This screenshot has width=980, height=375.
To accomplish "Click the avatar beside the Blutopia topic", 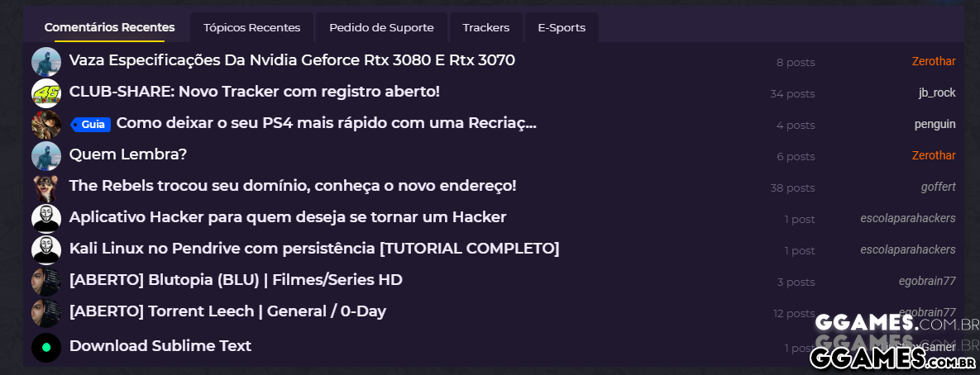I will [x=46, y=281].
